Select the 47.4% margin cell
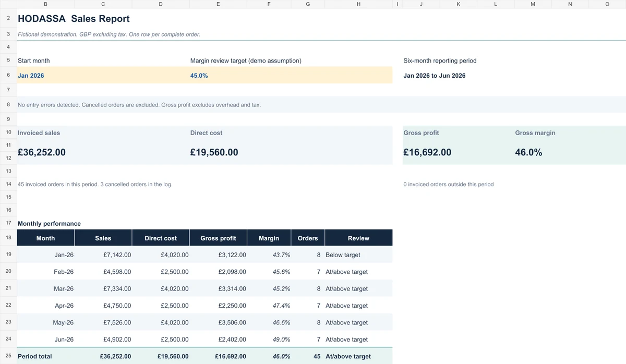 (x=269, y=306)
